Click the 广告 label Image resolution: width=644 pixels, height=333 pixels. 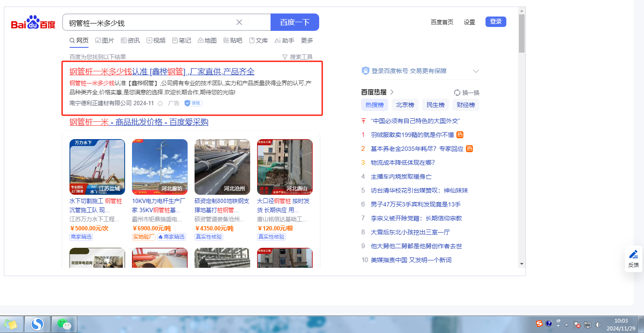pos(174,103)
